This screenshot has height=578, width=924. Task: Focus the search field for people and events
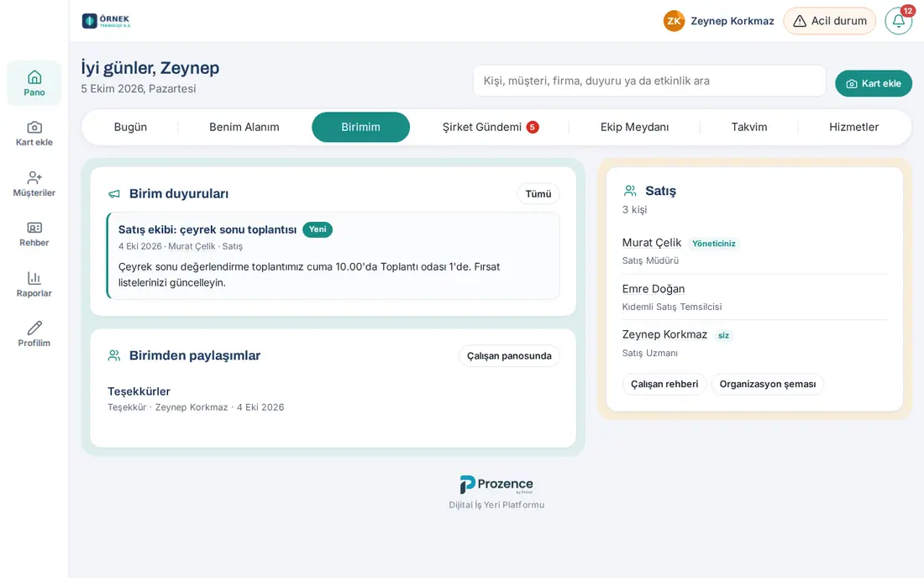(649, 81)
